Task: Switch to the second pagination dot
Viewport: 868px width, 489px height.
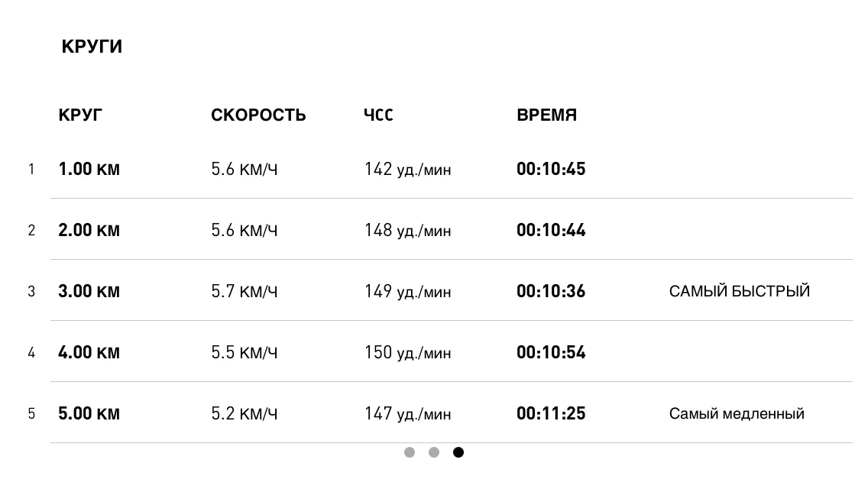Action: pos(434,452)
